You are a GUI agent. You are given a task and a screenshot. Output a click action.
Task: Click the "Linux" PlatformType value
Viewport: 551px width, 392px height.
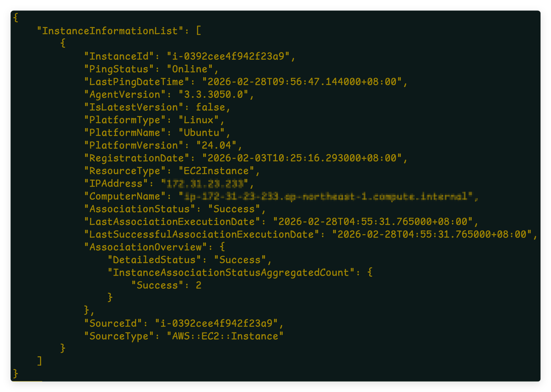(198, 120)
